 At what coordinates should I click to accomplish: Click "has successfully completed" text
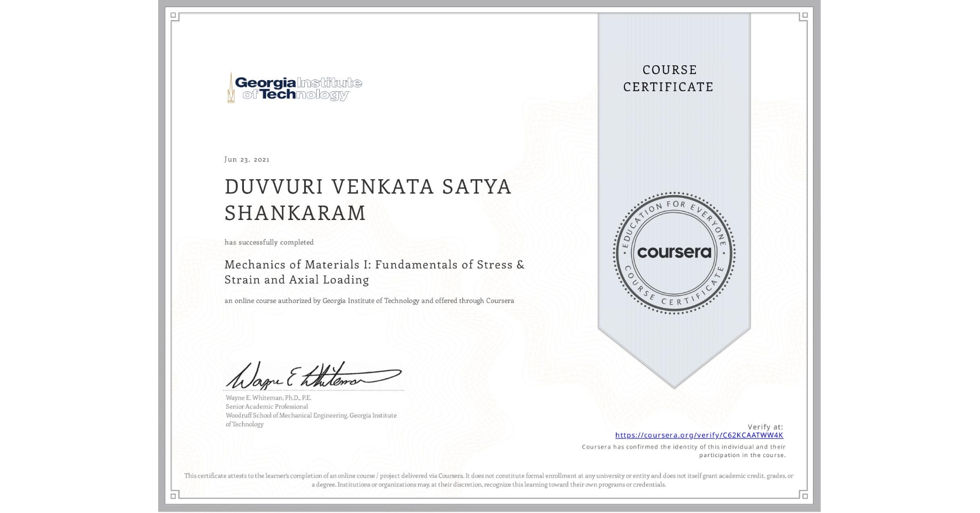(269, 242)
